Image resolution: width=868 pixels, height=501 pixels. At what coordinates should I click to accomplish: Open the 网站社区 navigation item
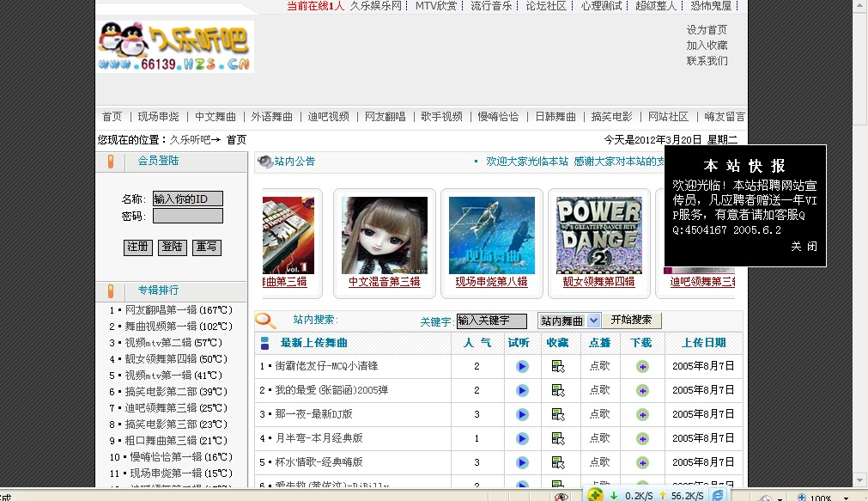pos(668,116)
